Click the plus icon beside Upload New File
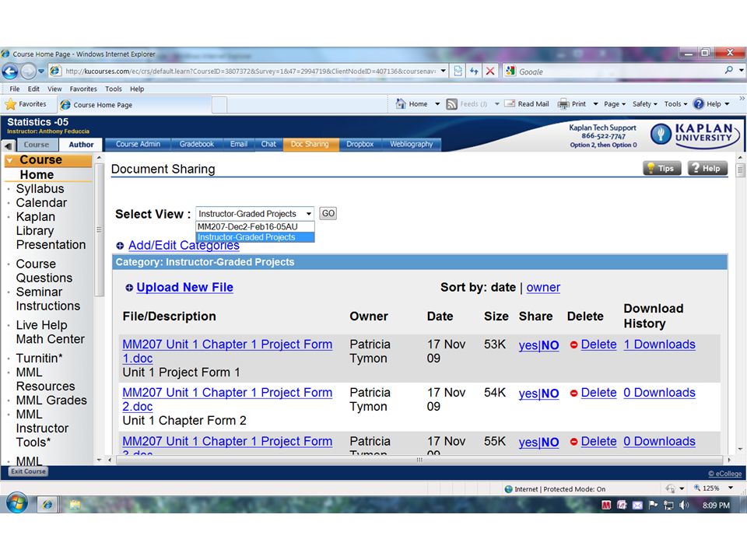Image resolution: width=747 pixels, height=560 pixels. point(129,288)
